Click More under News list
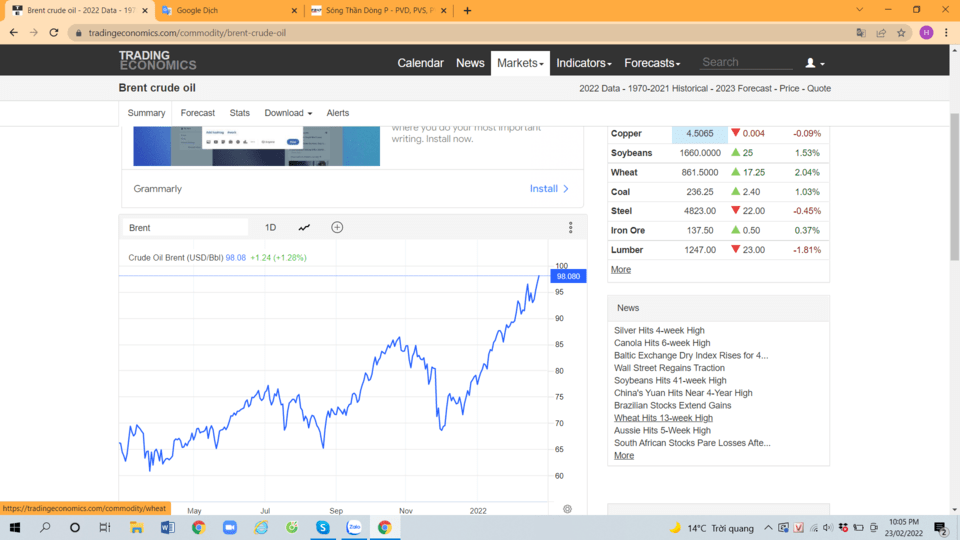 624,456
